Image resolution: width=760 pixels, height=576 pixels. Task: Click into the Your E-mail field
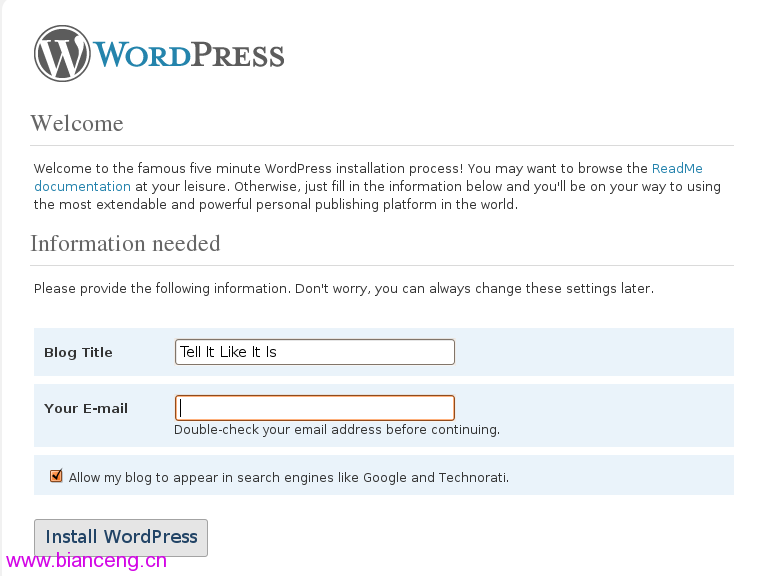click(315, 408)
